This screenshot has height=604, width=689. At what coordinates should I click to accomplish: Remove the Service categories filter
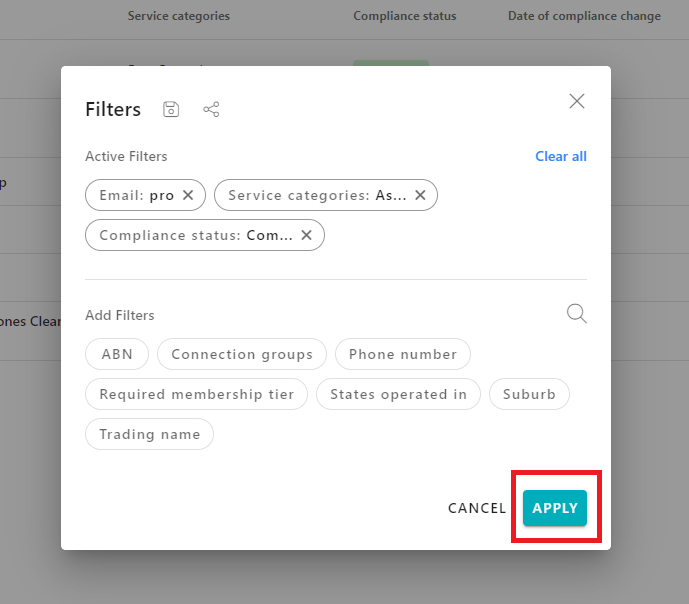(x=420, y=195)
